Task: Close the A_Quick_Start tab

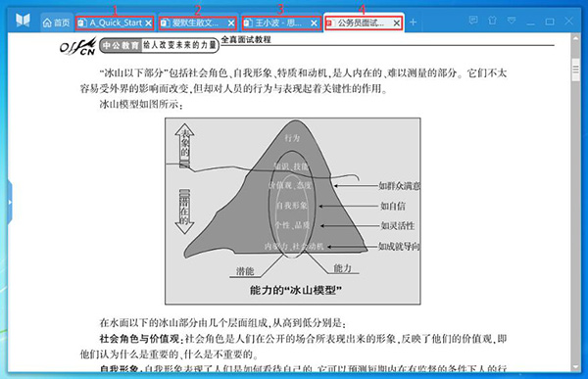Action: tap(149, 24)
